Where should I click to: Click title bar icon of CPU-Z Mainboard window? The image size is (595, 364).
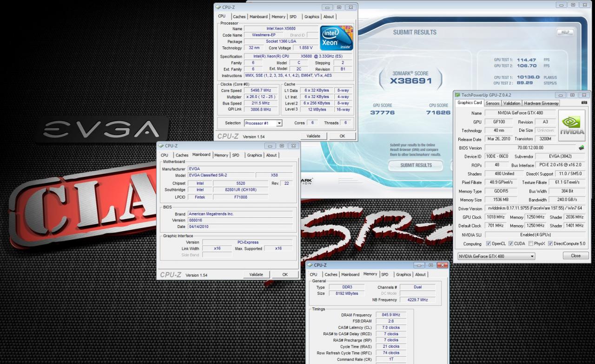tap(161, 146)
